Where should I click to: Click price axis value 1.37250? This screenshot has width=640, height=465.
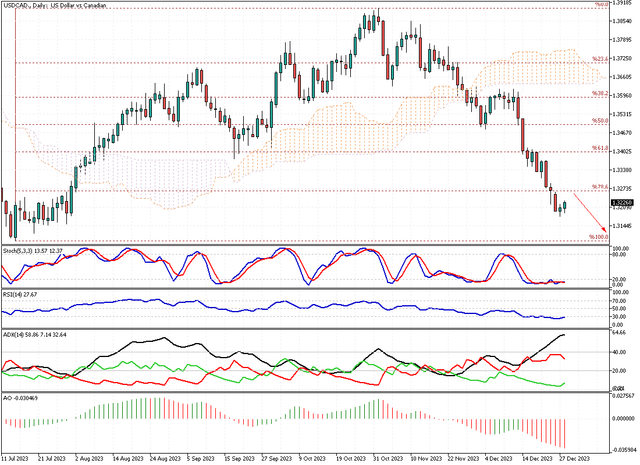click(622, 58)
